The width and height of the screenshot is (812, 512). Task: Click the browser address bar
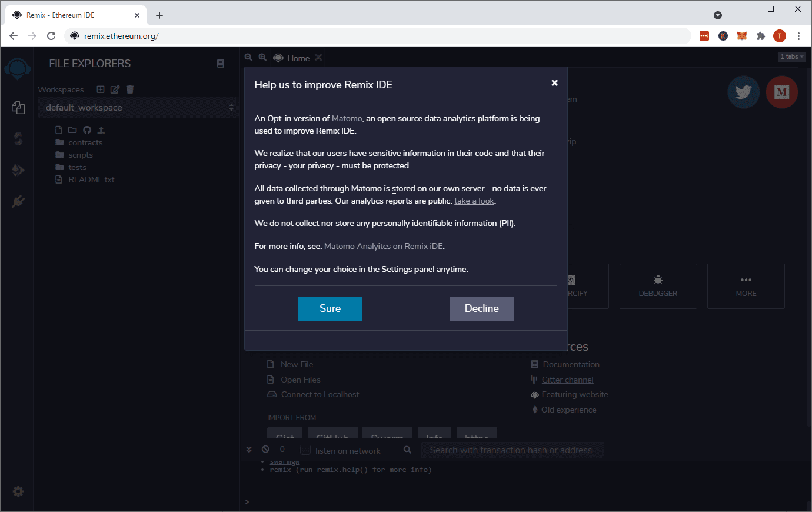click(377, 36)
